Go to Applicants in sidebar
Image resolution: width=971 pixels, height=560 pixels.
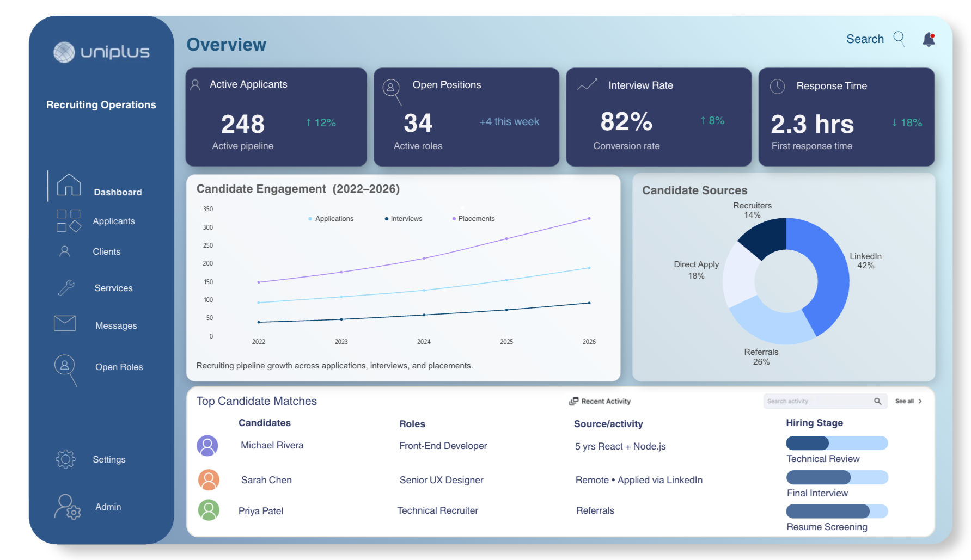pos(114,221)
